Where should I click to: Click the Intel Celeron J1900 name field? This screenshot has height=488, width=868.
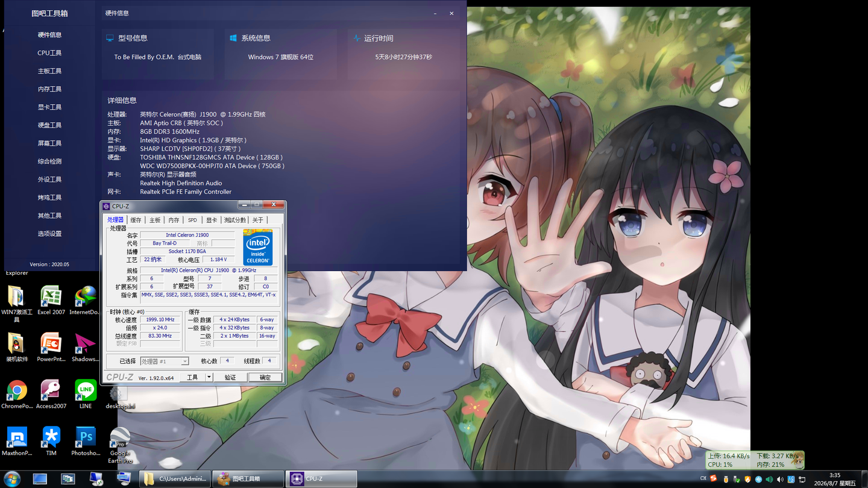(187, 235)
